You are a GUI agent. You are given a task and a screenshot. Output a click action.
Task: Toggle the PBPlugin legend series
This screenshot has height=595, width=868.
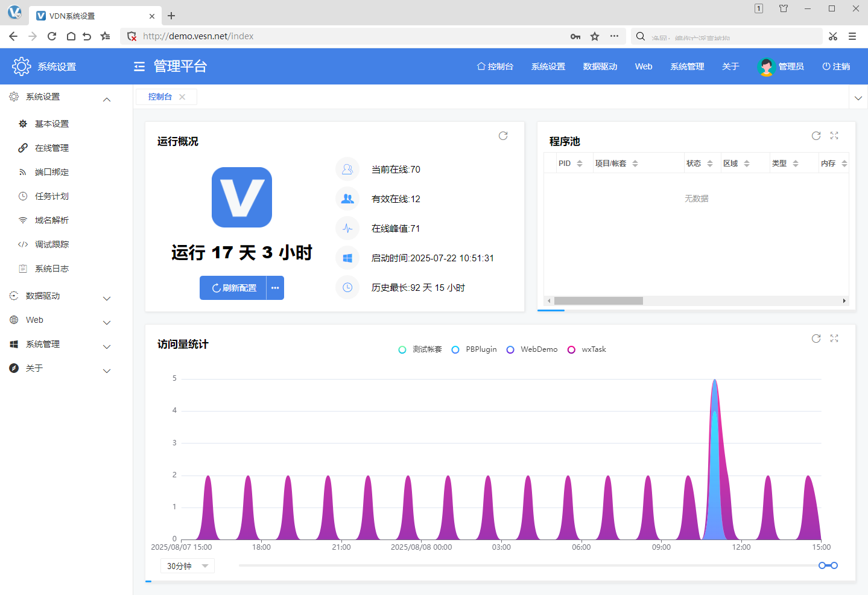point(474,349)
